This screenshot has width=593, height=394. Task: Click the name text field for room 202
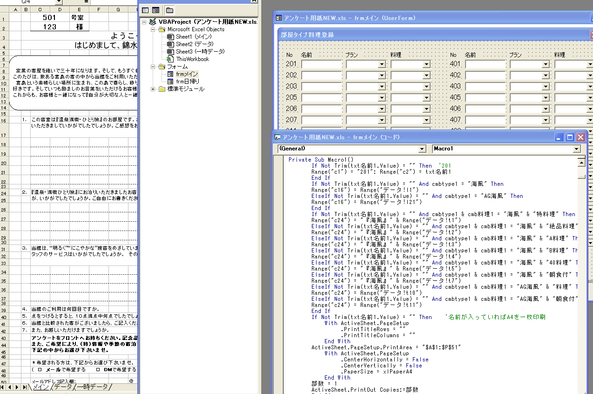[321, 75]
